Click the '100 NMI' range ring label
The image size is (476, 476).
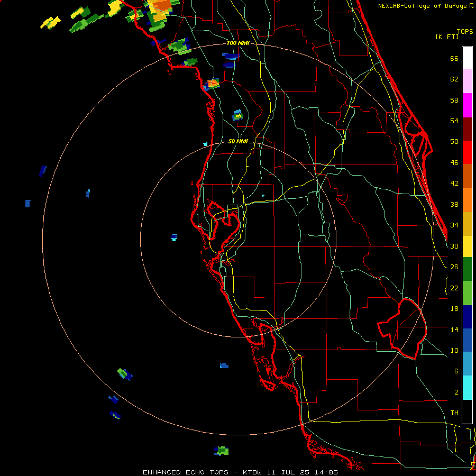[x=238, y=43]
